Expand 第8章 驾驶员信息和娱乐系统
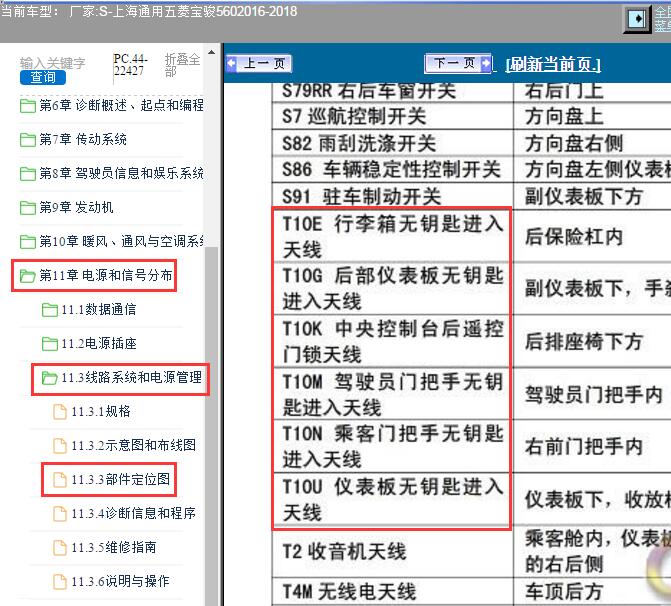This screenshot has height=606, width=671. 122,173
